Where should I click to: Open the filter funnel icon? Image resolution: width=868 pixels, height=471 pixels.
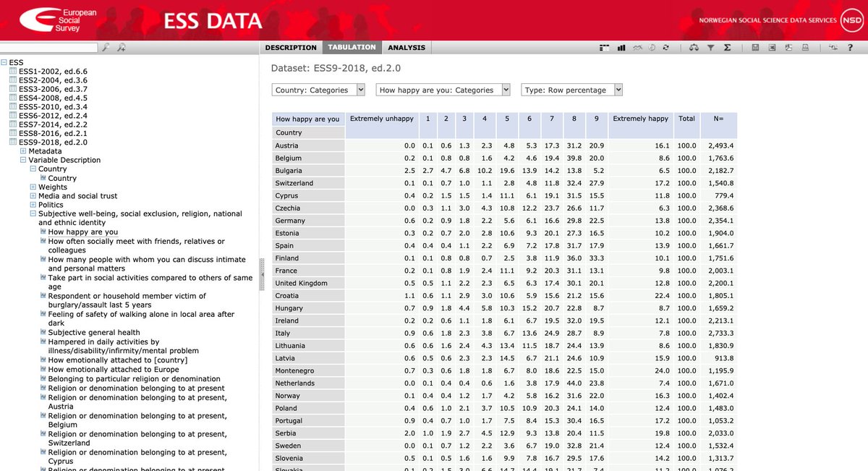pyautogui.click(x=710, y=48)
